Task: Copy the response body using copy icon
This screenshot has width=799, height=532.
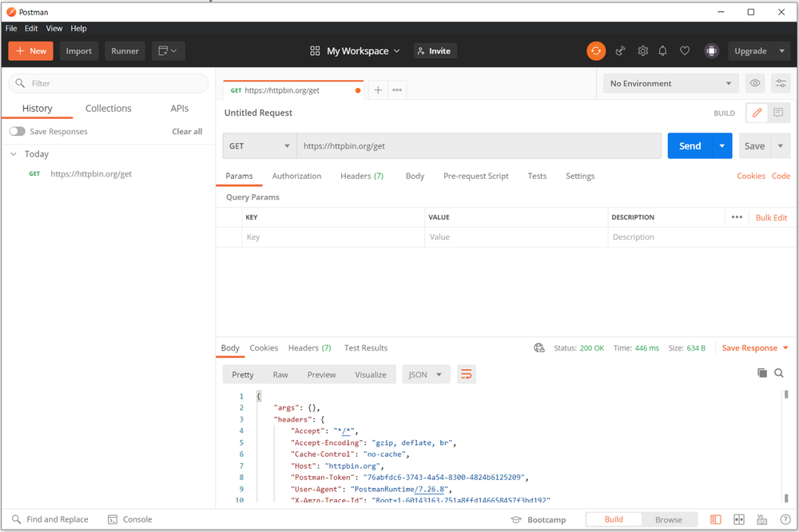Action: tap(762, 372)
